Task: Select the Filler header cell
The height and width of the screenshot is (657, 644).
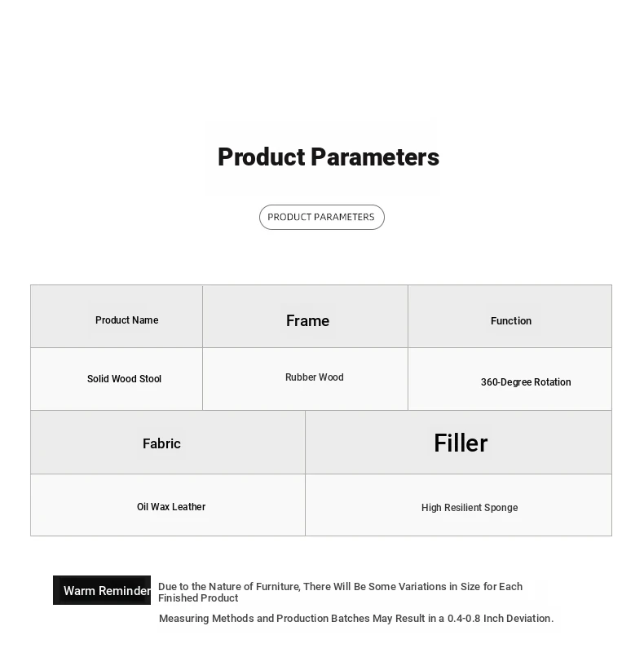Action: tap(461, 443)
